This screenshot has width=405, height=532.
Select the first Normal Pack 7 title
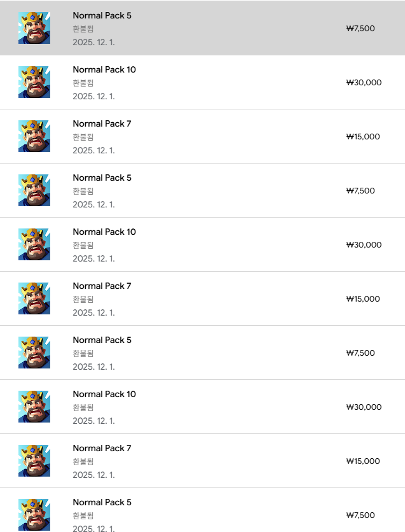(x=102, y=123)
